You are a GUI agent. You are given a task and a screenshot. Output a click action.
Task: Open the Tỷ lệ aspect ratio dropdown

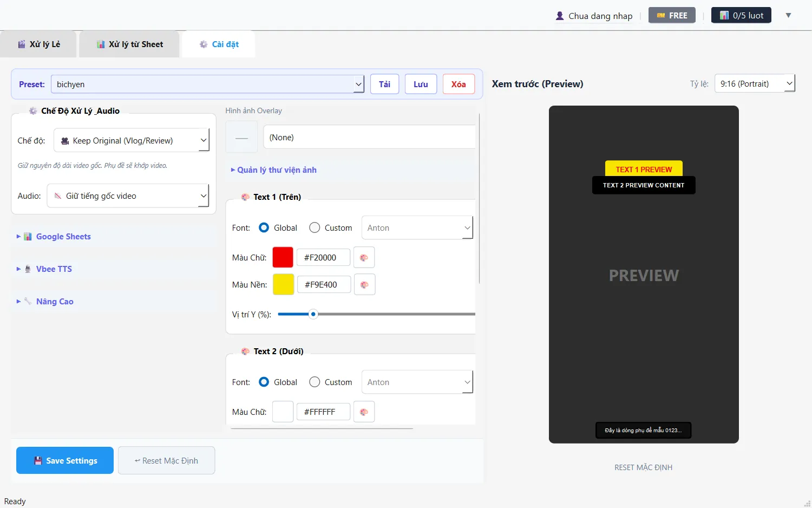click(x=755, y=84)
